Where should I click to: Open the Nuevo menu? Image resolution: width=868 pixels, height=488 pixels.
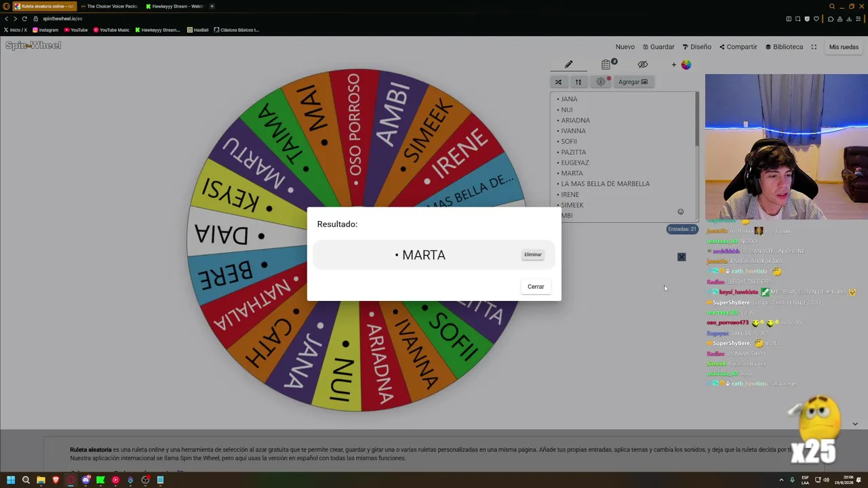625,47
